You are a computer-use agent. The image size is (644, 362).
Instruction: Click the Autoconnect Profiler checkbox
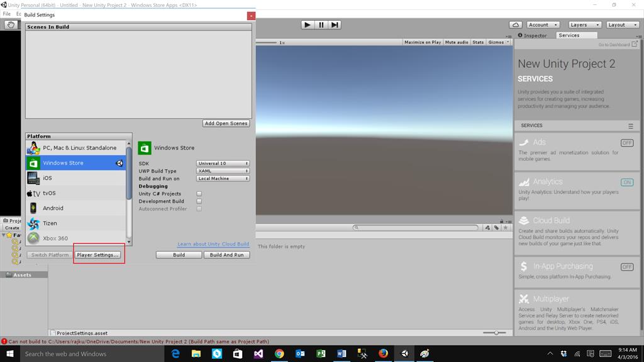click(199, 209)
